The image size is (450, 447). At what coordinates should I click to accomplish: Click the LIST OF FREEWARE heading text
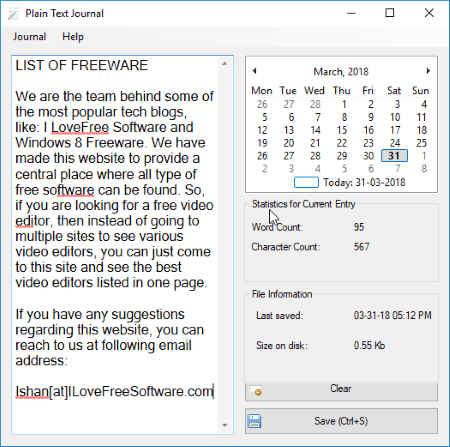[82, 65]
